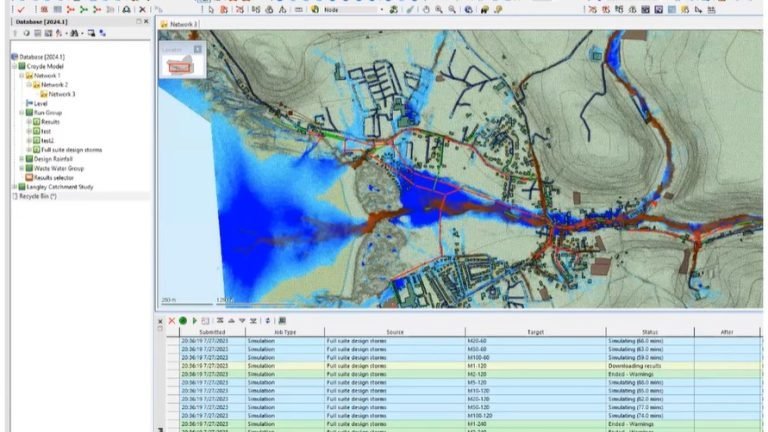Select the arrow pointer selection tool
This screenshot has height=432, width=768.
point(211,10)
